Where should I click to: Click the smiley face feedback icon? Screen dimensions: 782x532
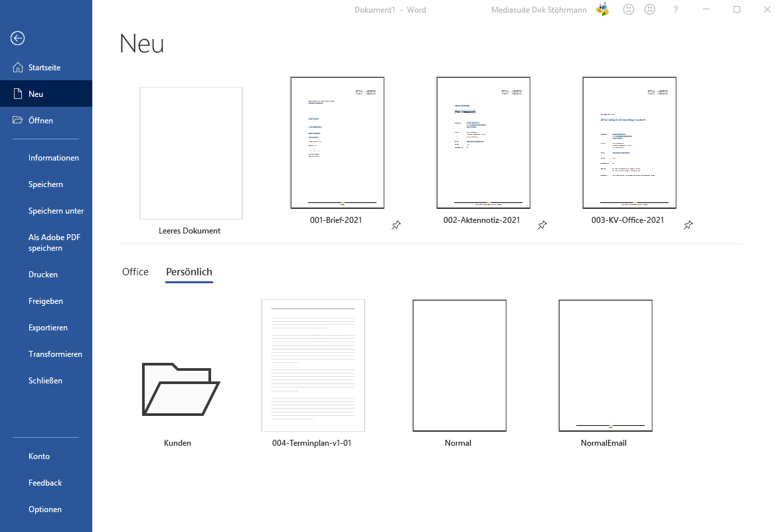[628, 9]
